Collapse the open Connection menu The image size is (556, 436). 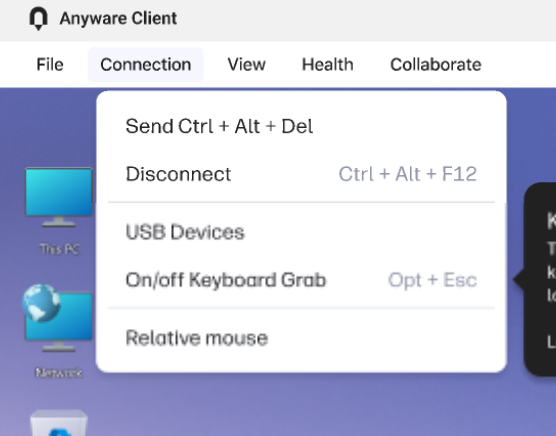pos(146,65)
